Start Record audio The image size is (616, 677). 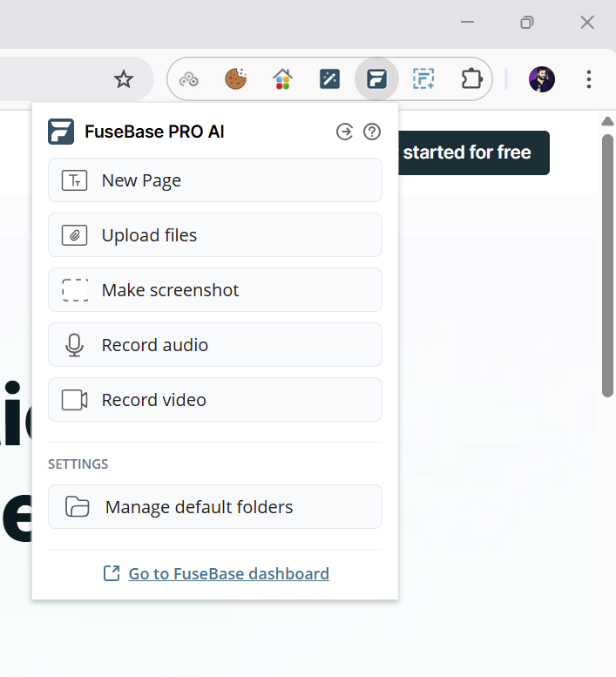click(x=215, y=345)
